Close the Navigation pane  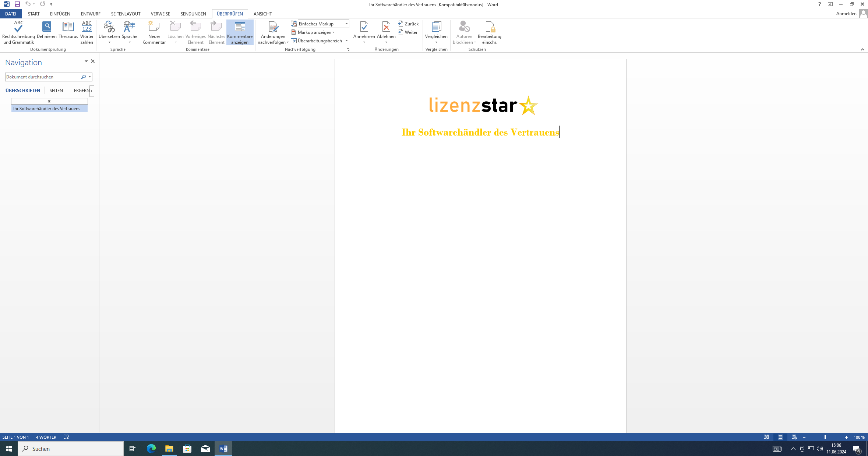pyautogui.click(x=93, y=61)
